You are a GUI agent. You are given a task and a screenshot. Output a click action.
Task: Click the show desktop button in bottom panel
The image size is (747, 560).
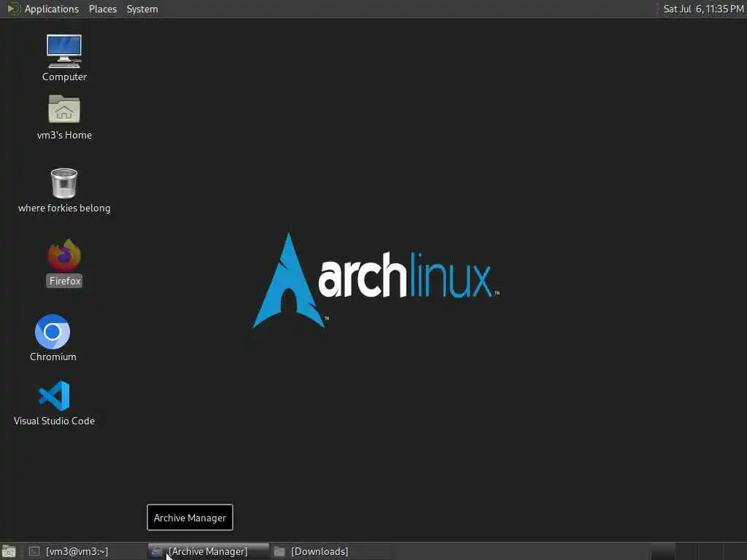click(9, 551)
